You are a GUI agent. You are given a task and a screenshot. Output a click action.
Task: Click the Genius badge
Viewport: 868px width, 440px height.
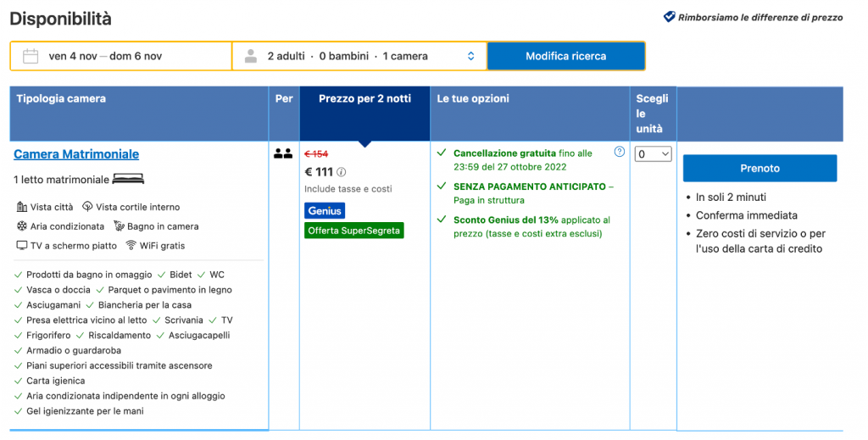(325, 210)
